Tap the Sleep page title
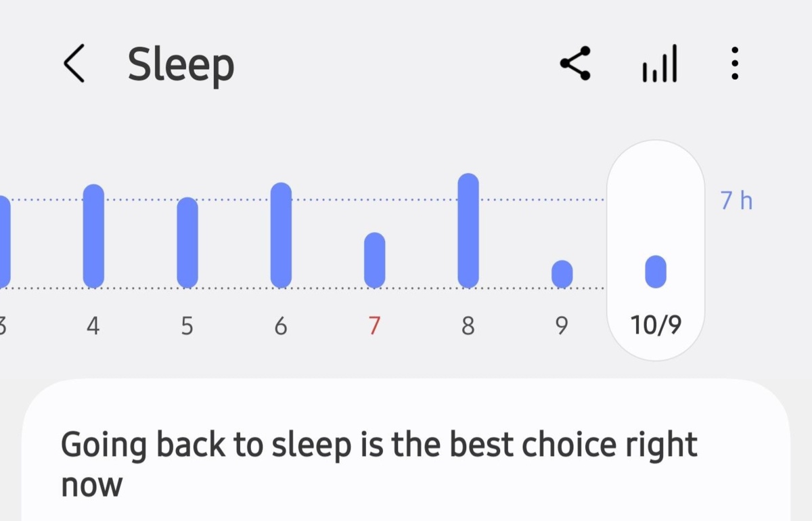The height and width of the screenshot is (521, 812). click(181, 66)
